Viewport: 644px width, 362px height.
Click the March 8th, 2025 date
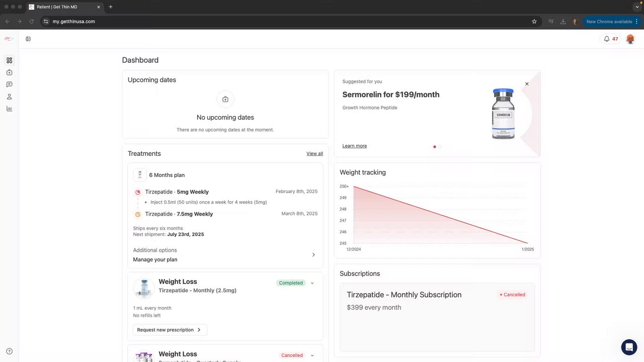click(299, 214)
